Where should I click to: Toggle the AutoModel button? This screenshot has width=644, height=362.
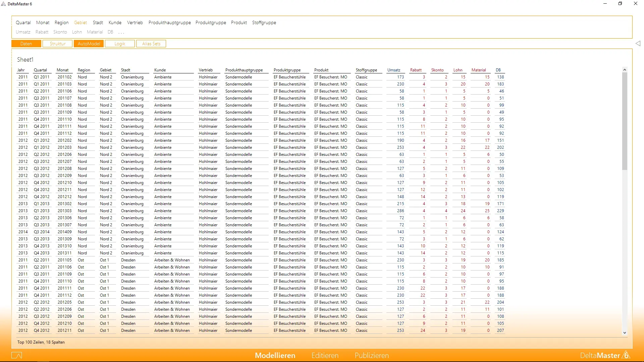tap(89, 44)
